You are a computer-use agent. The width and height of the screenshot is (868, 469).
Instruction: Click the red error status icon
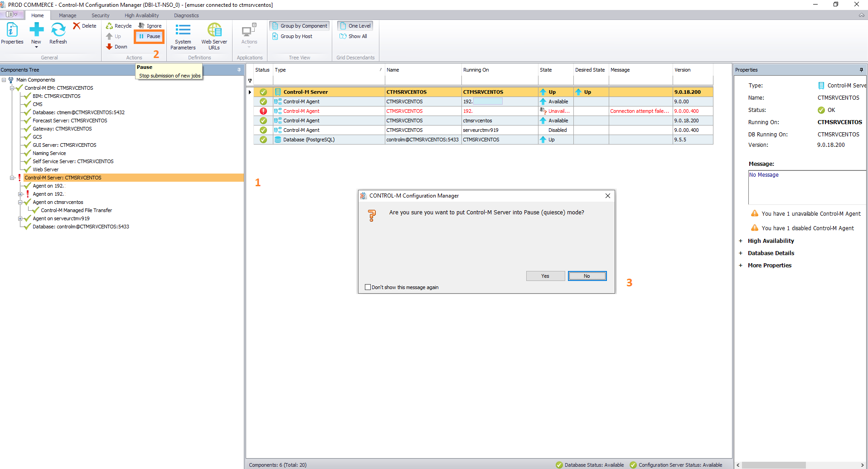click(263, 111)
